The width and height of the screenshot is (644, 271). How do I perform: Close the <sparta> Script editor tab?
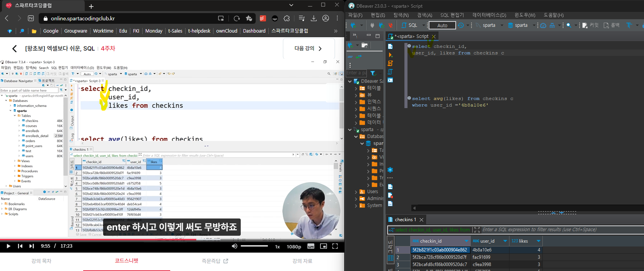click(x=434, y=36)
